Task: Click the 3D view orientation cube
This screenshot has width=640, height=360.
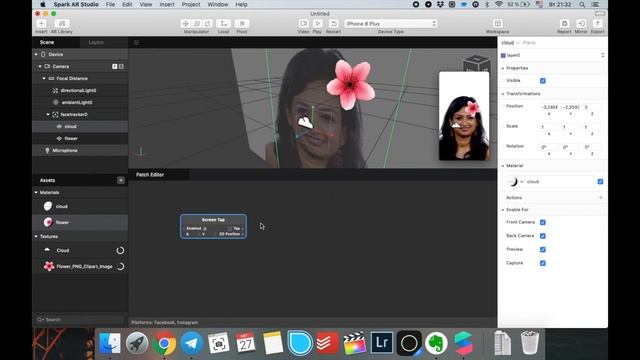Action: pos(477,63)
